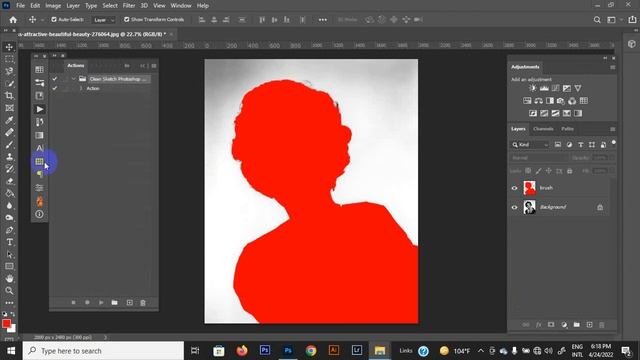Add a Color Balance adjustment
This screenshot has width=640, height=360.
[x=539, y=101]
